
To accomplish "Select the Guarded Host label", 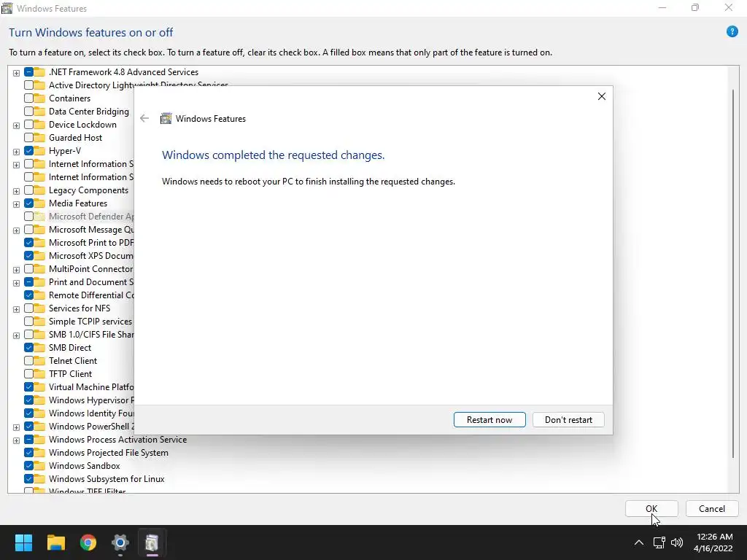I will pyautogui.click(x=75, y=138).
